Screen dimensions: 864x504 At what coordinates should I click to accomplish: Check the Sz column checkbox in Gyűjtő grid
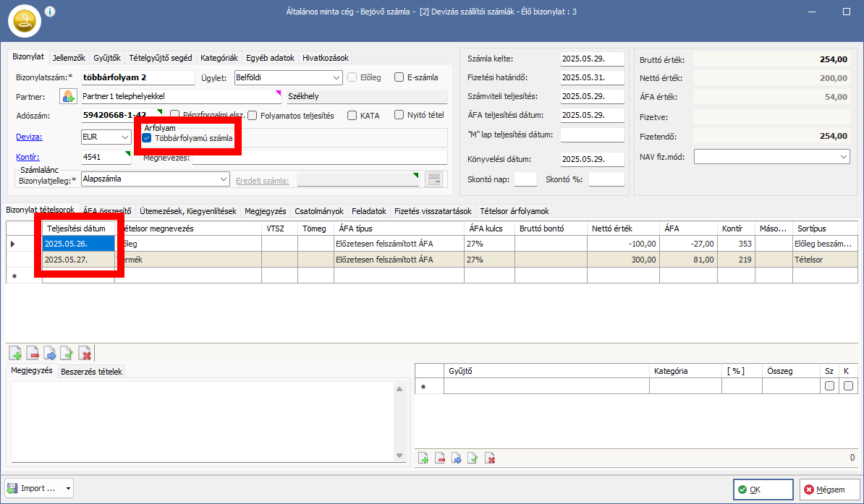[829, 386]
